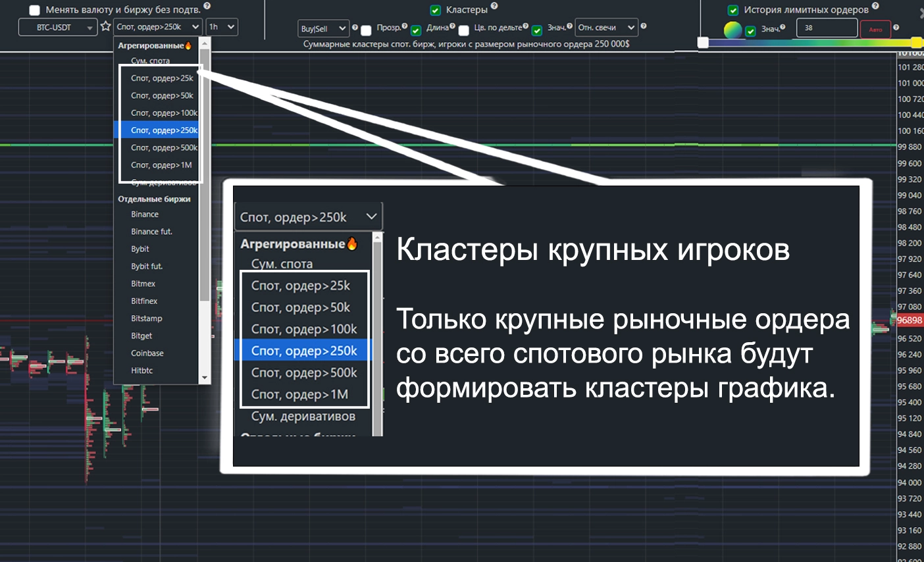Select 'Спот, ордер>500k' from the list
The height and width of the screenshot is (562, 924).
pos(163,147)
